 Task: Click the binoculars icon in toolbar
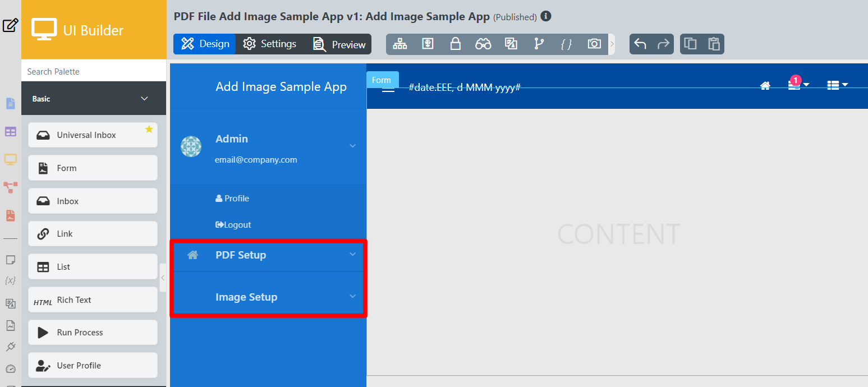pos(483,44)
